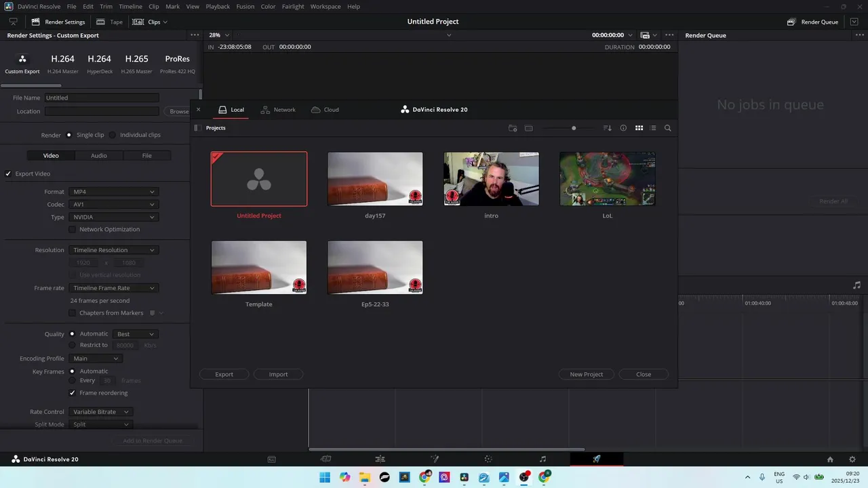868x488 pixels.
Task: Select the HyperDeck preset
Action: pyautogui.click(x=100, y=64)
